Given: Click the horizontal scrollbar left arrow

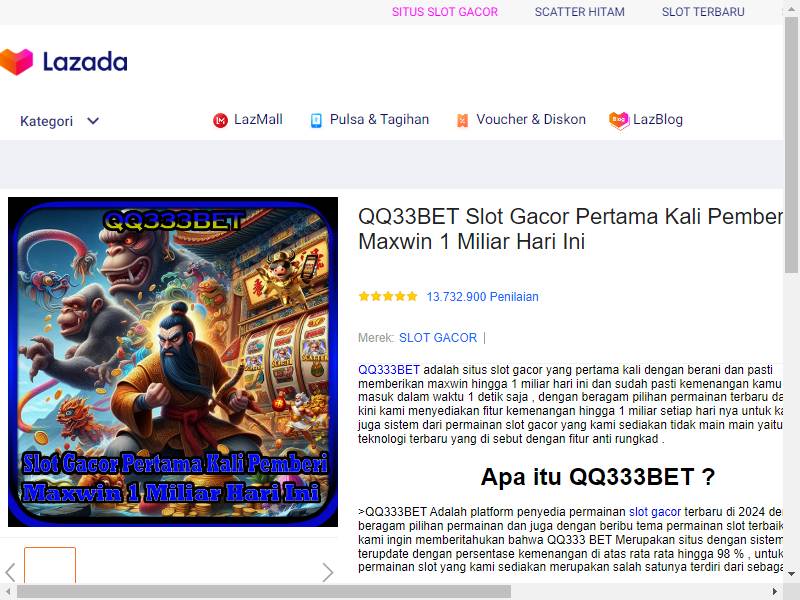Looking at the screenshot, I should click(8, 592).
